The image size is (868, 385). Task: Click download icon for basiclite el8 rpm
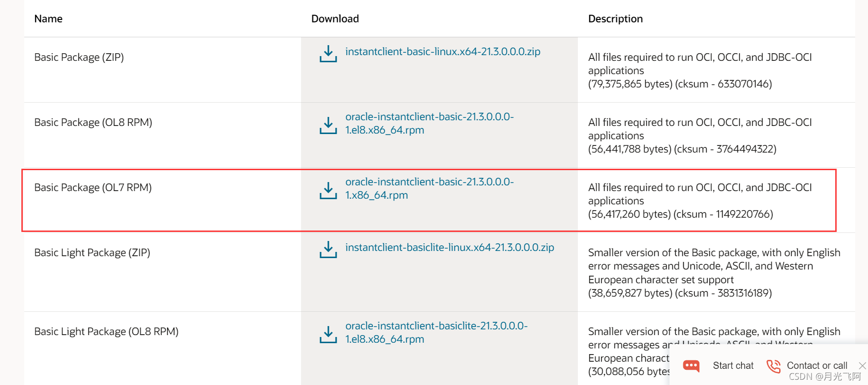click(x=328, y=334)
